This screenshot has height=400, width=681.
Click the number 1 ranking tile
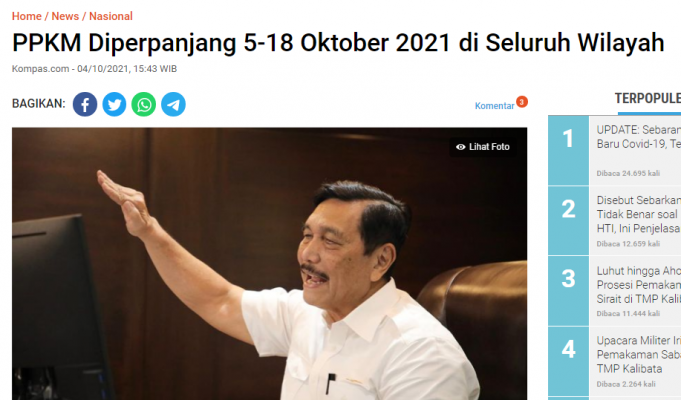568,150
